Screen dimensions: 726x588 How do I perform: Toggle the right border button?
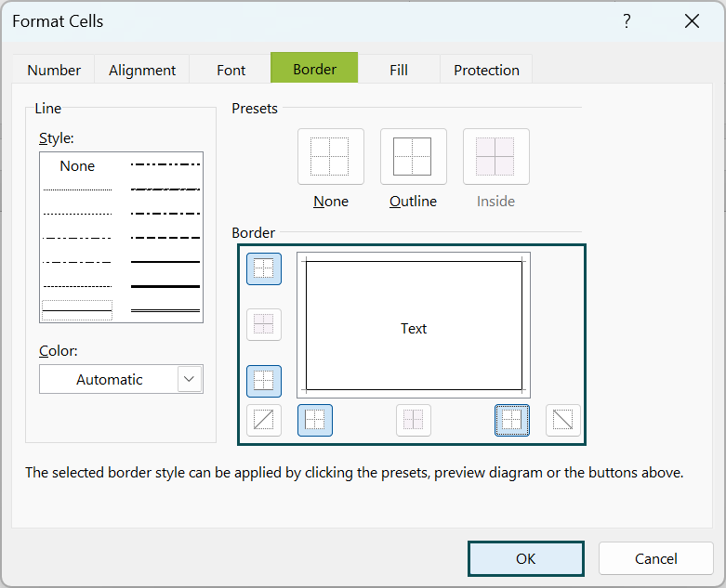(512, 421)
